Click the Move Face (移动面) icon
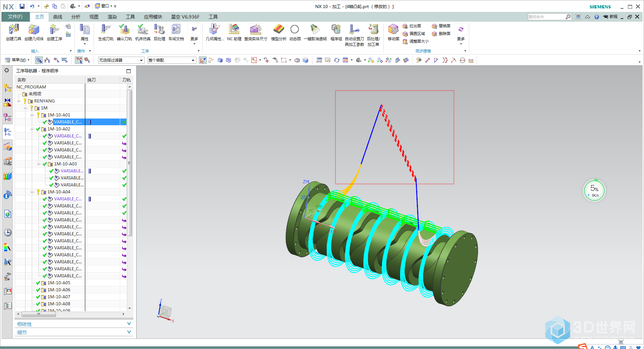 point(393,32)
